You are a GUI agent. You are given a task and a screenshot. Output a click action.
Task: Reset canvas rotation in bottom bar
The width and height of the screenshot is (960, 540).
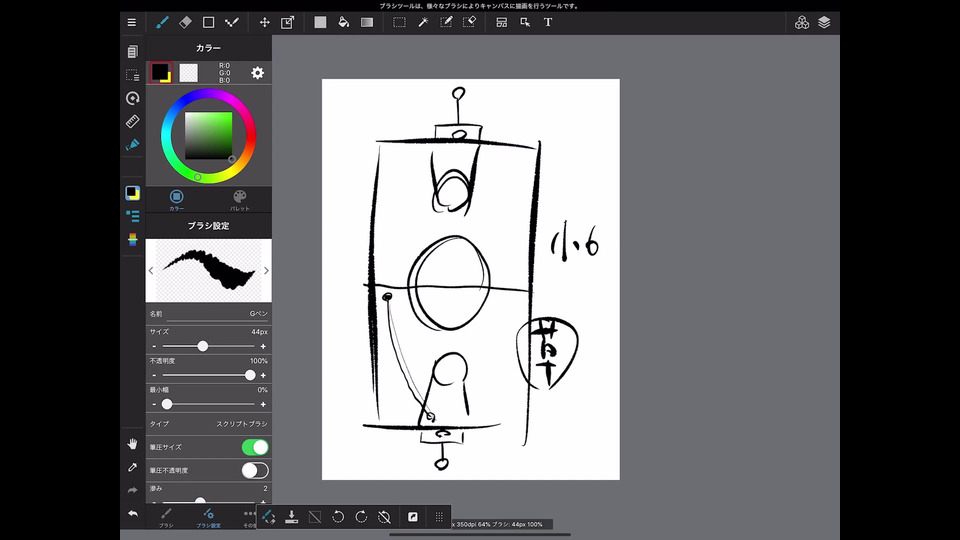384,517
